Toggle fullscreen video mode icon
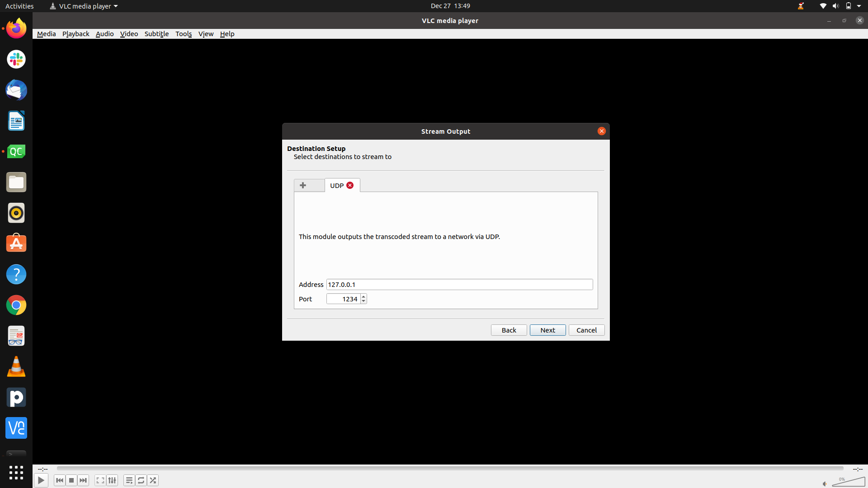The image size is (868, 488). pyautogui.click(x=100, y=480)
